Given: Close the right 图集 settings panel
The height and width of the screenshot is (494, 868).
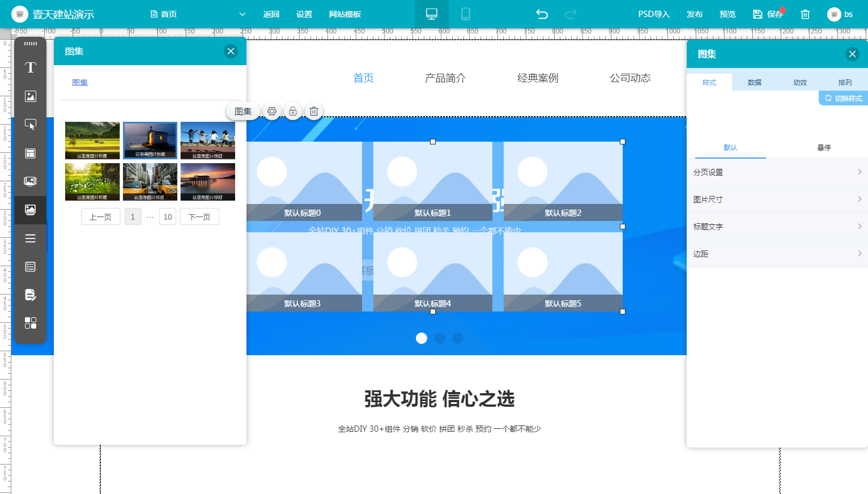Looking at the screenshot, I should 852,54.
